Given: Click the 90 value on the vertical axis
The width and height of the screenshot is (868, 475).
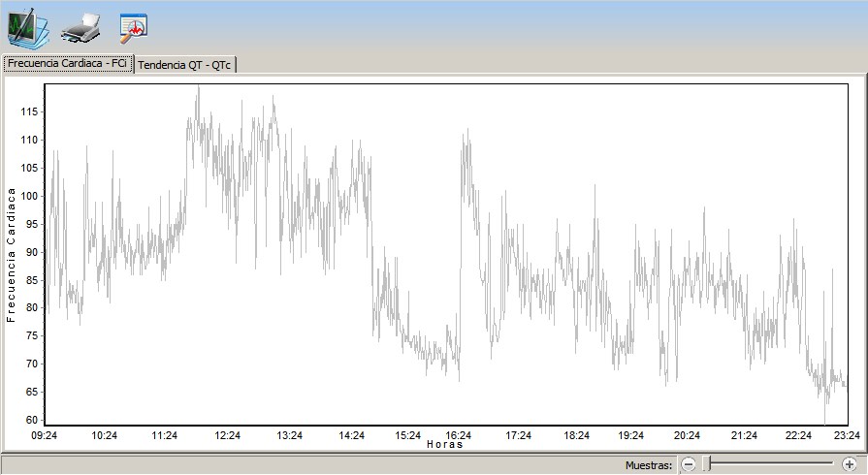Looking at the screenshot, I should (31, 252).
